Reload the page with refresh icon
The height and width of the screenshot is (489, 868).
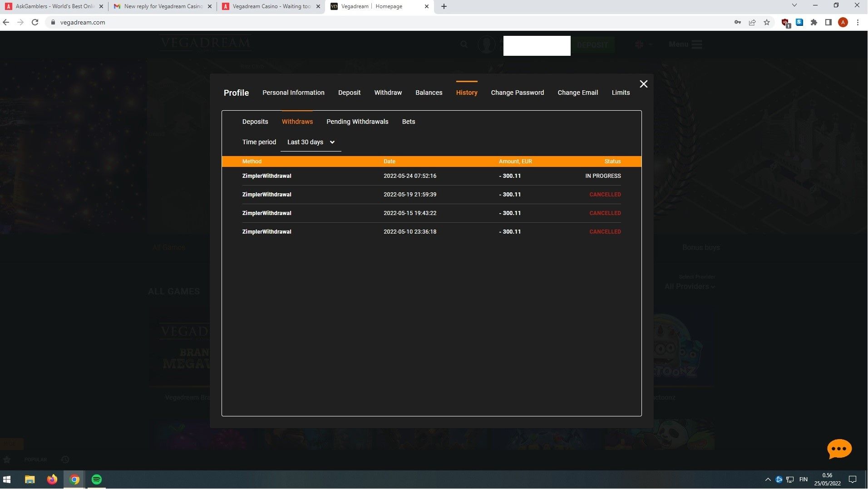pos(35,22)
